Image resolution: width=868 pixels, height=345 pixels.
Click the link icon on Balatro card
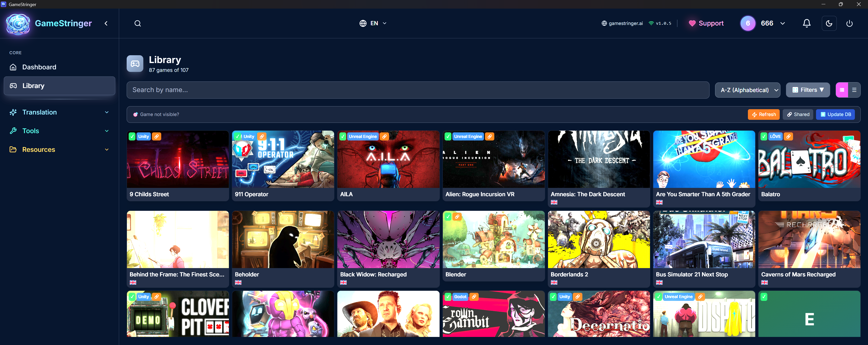pyautogui.click(x=788, y=136)
